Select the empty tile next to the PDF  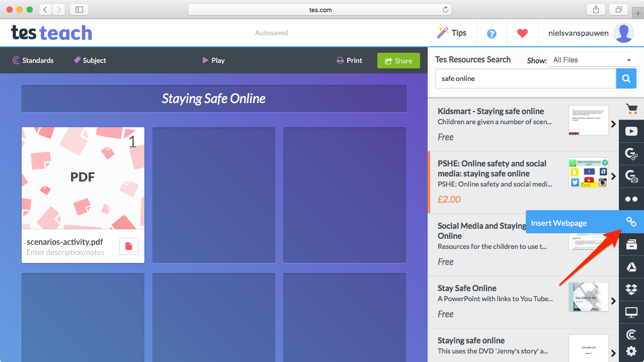[x=214, y=195]
